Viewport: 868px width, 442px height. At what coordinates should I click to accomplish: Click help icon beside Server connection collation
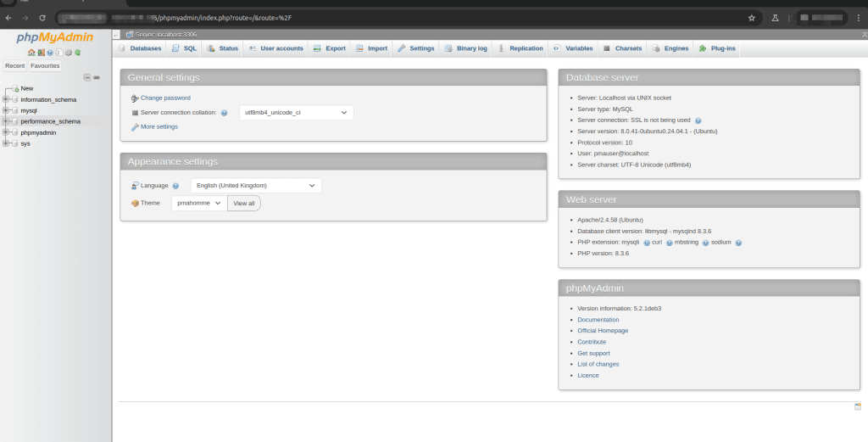click(224, 113)
